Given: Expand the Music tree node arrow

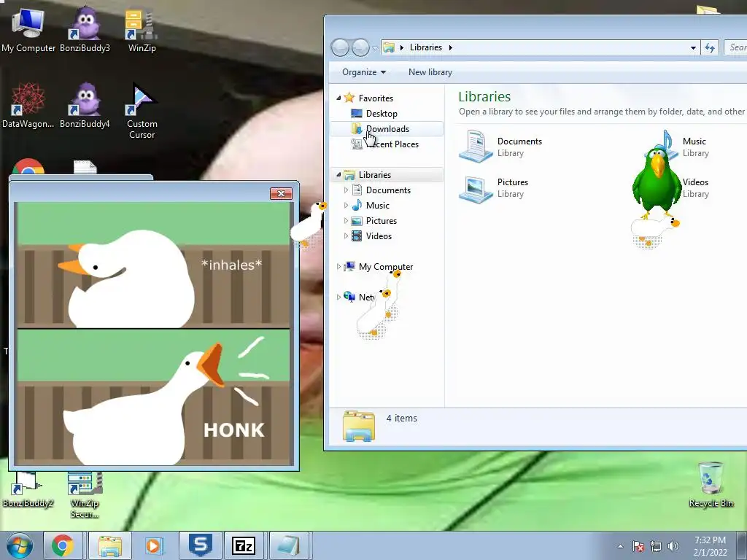Looking at the screenshot, I should pyautogui.click(x=346, y=205).
